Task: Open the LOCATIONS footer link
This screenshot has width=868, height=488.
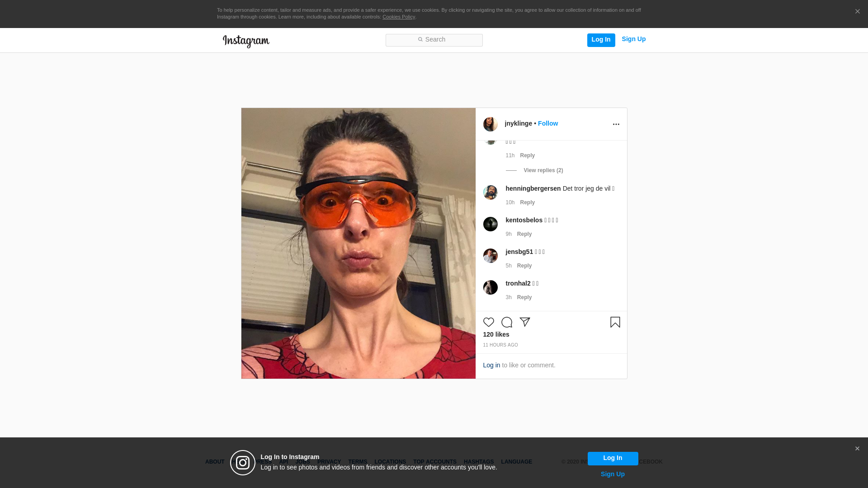Action: point(390,462)
